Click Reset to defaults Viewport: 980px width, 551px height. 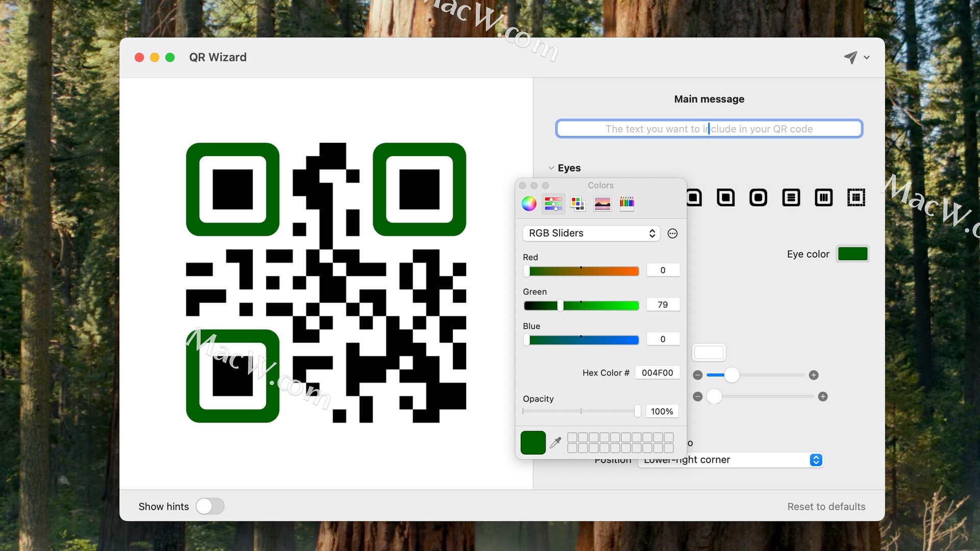[x=826, y=507]
